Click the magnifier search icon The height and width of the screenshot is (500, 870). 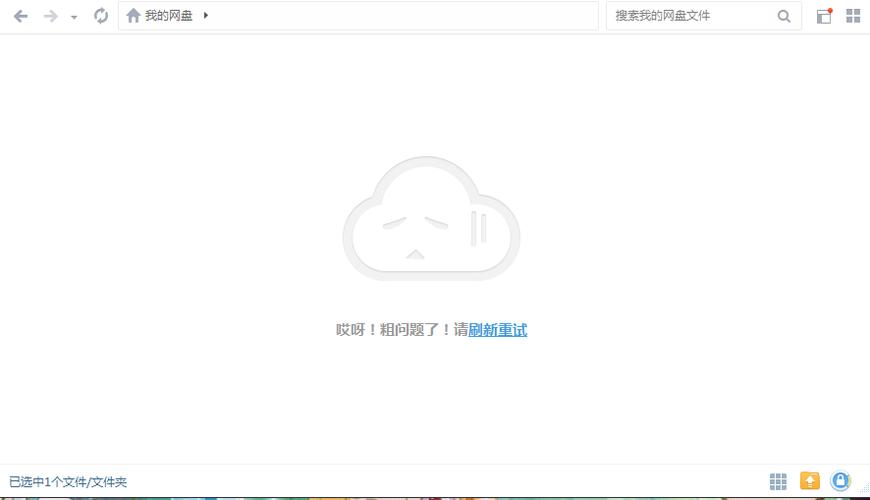point(784,16)
